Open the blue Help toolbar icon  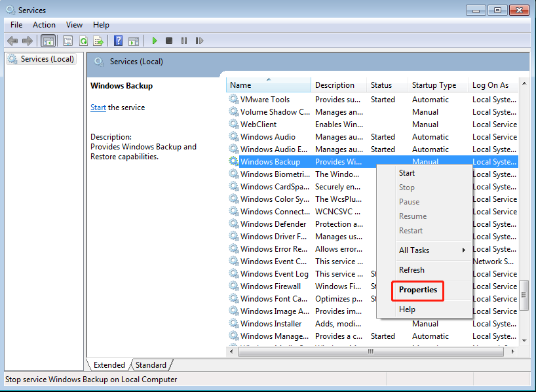point(119,41)
